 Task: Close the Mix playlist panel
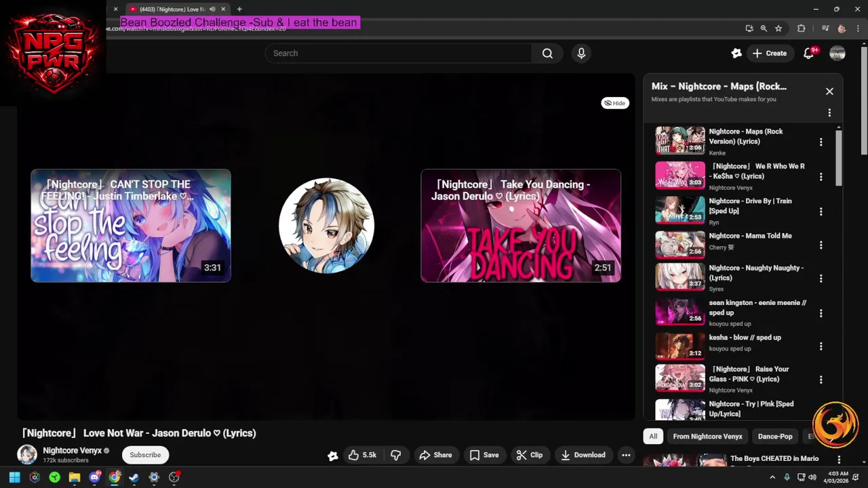pos(829,91)
